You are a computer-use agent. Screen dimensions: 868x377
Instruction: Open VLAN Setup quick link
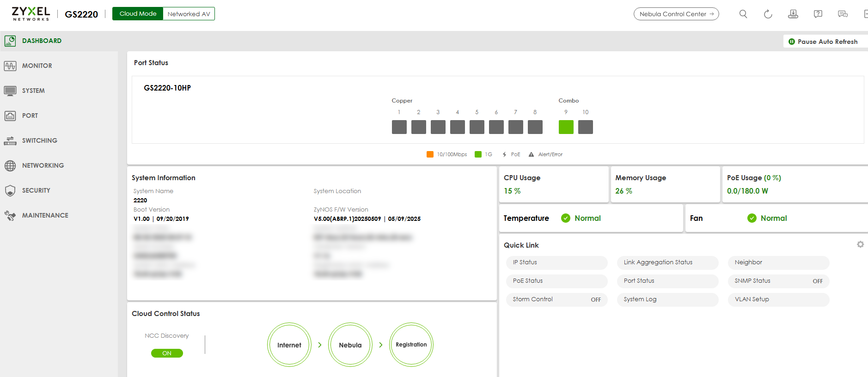pyautogui.click(x=779, y=299)
